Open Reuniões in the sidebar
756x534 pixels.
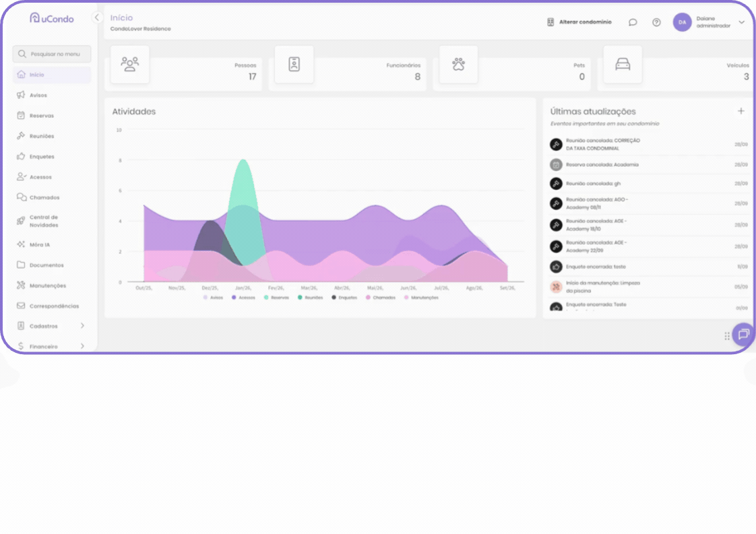click(52, 136)
